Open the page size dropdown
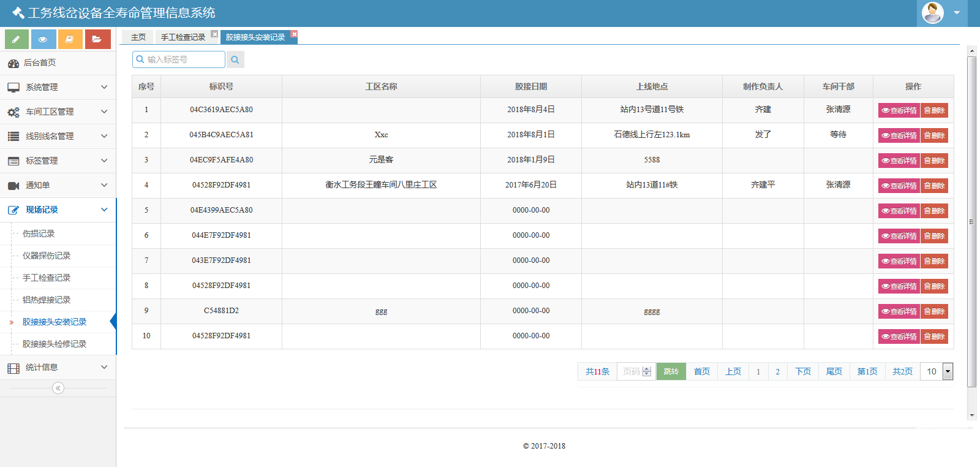The height and width of the screenshot is (467, 980). pos(948,371)
